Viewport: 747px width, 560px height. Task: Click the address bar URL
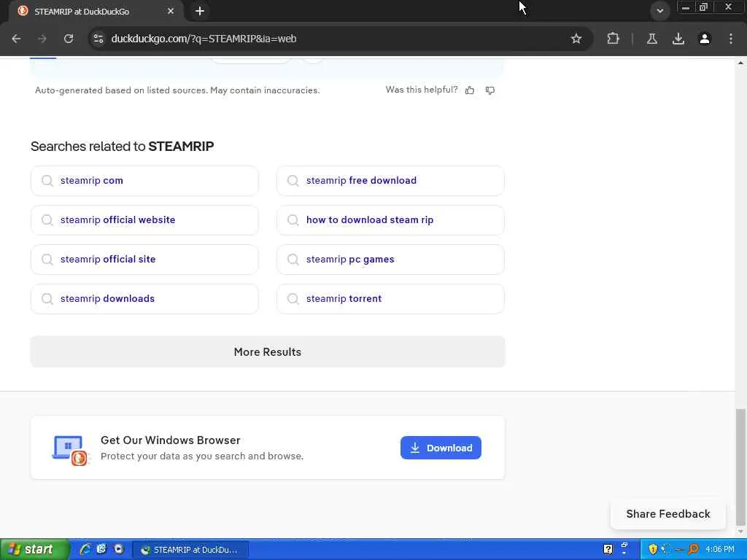tap(204, 39)
